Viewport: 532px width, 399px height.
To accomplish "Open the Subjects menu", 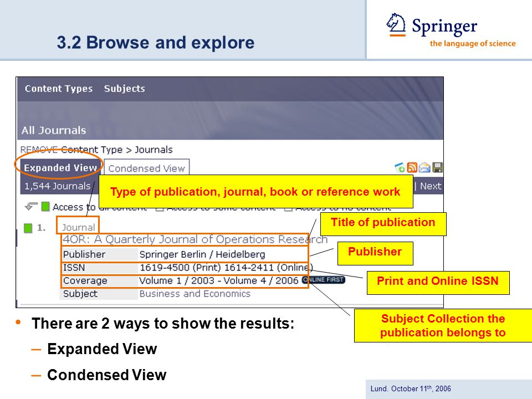I will pyautogui.click(x=124, y=89).
